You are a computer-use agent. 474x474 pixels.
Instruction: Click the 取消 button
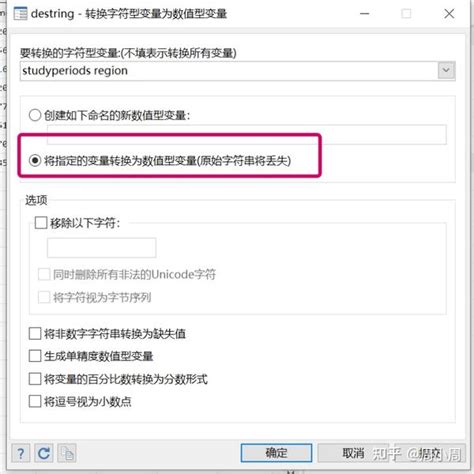click(353, 453)
